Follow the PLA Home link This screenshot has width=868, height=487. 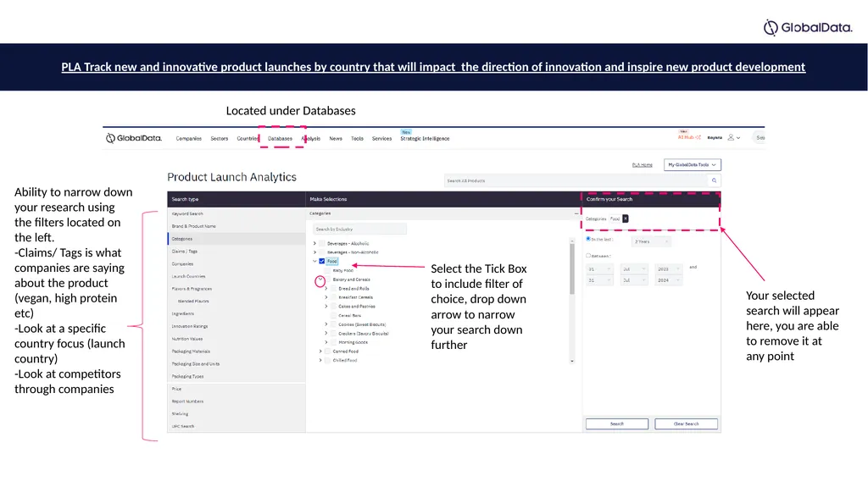[x=643, y=165]
